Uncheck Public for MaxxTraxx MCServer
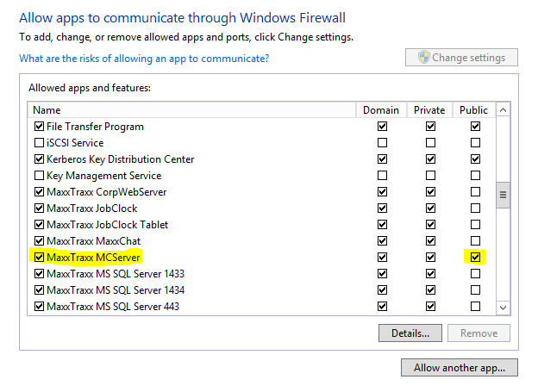 475,257
